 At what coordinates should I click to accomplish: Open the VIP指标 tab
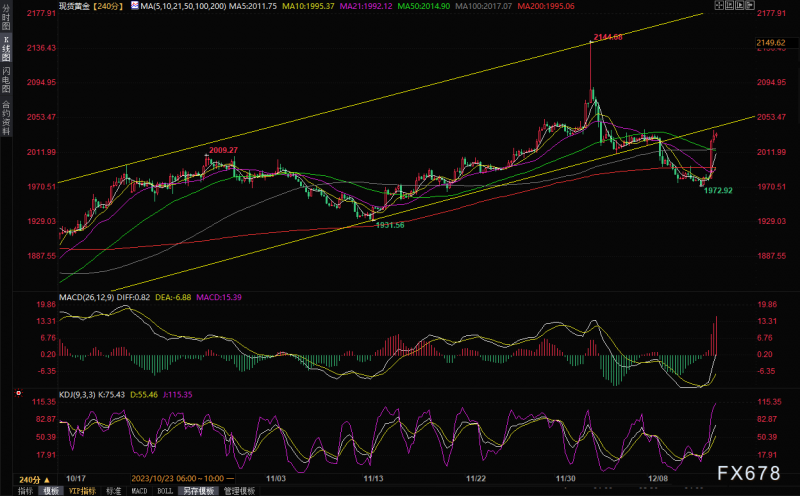tap(82, 491)
